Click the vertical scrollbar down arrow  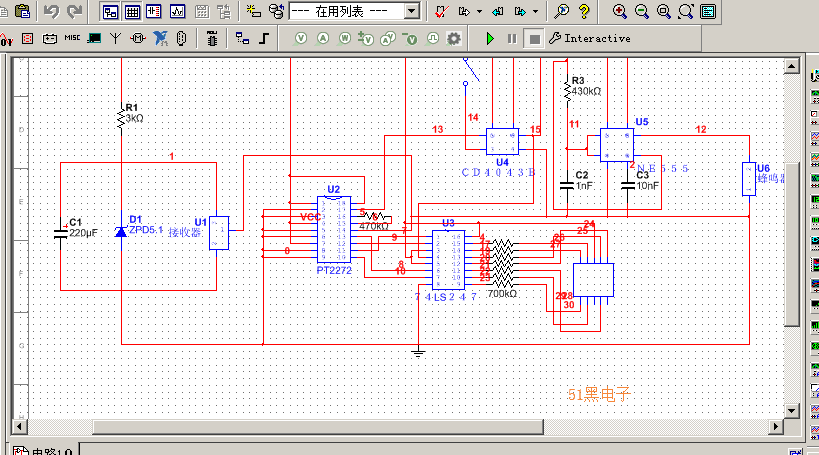(x=791, y=411)
